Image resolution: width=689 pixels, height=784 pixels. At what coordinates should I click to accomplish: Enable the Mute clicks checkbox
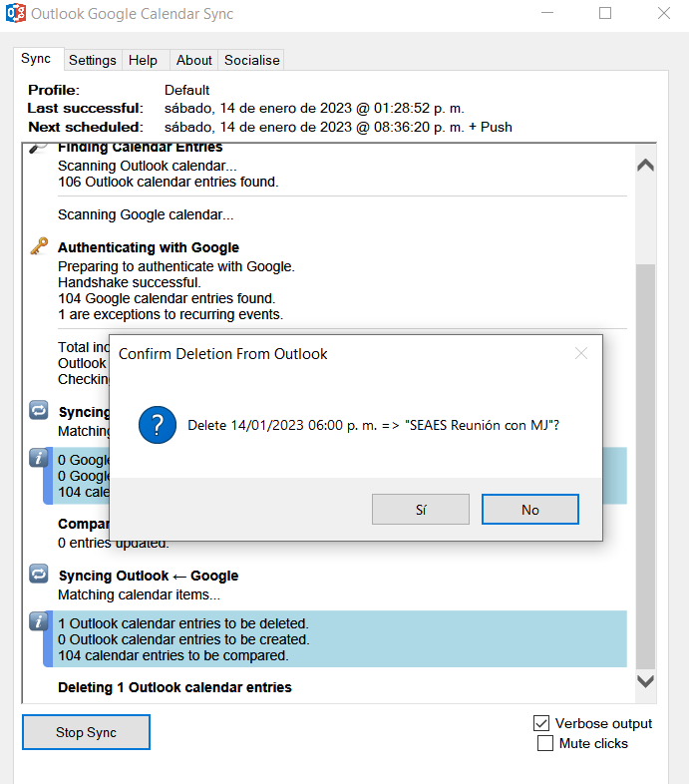[545, 743]
